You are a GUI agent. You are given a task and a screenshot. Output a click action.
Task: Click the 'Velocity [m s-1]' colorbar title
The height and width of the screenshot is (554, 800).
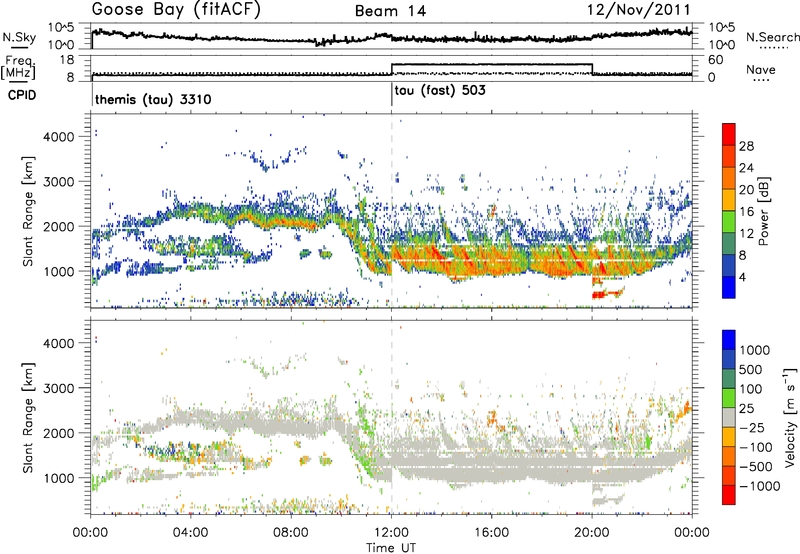click(x=790, y=417)
